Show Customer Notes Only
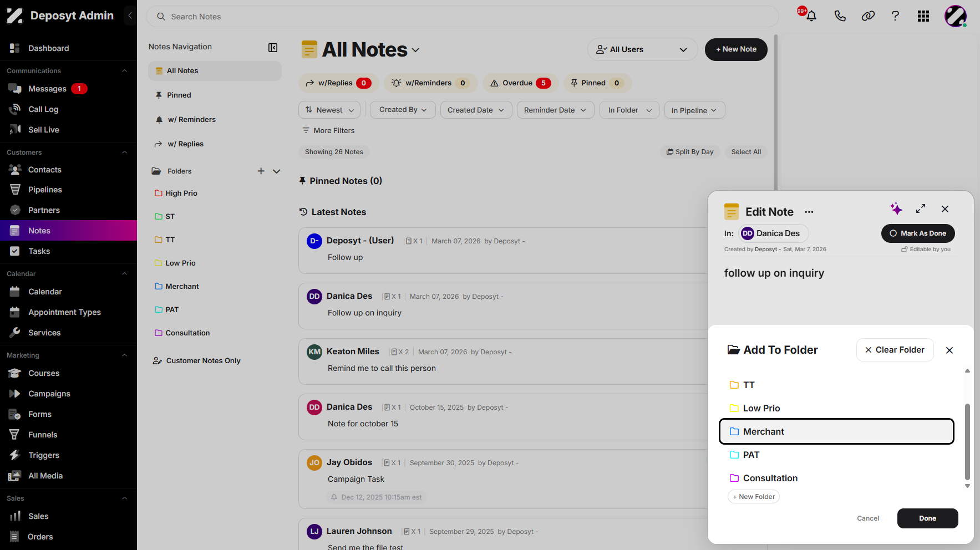The image size is (980, 550). tap(197, 360)
